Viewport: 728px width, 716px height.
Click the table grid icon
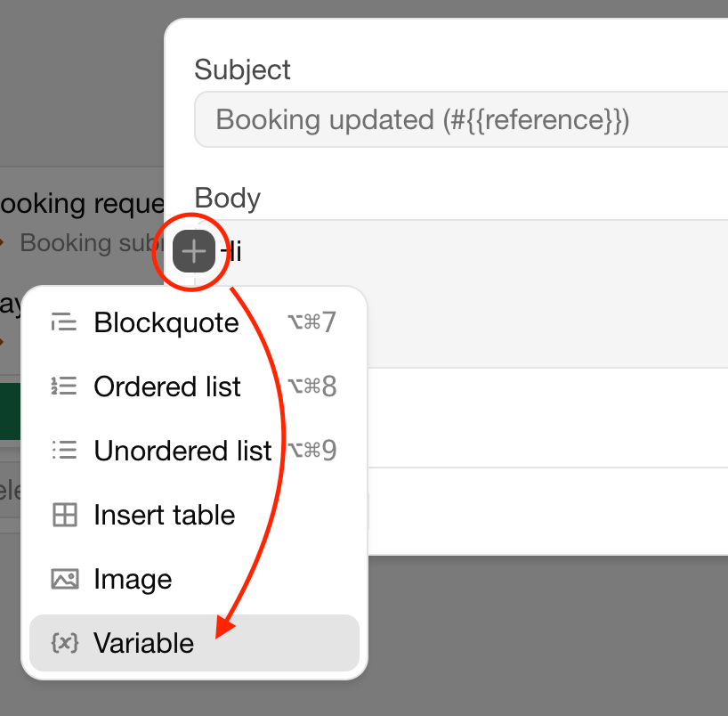64,515
